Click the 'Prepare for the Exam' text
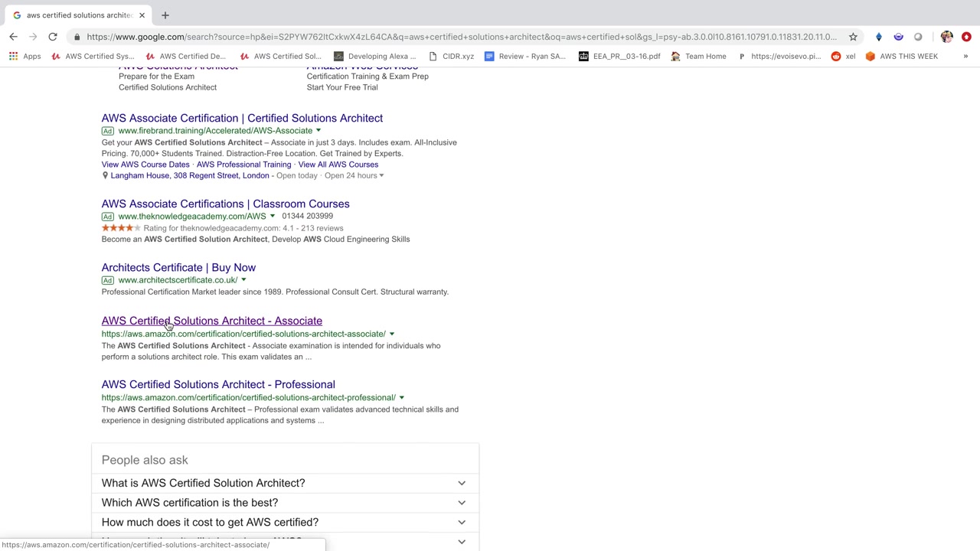Image resolution: width=980 pixels, height=551 pixels. (156, 77)
